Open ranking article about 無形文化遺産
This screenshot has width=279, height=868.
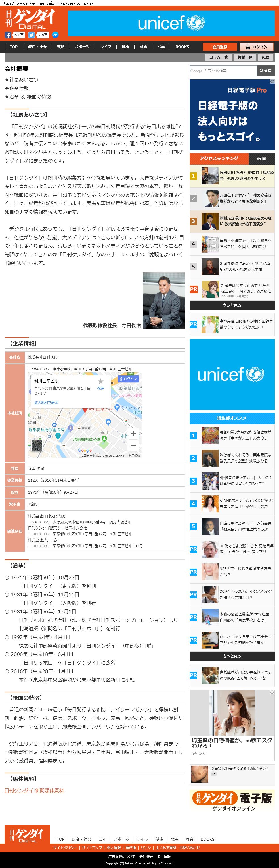[x=232, y=243]
